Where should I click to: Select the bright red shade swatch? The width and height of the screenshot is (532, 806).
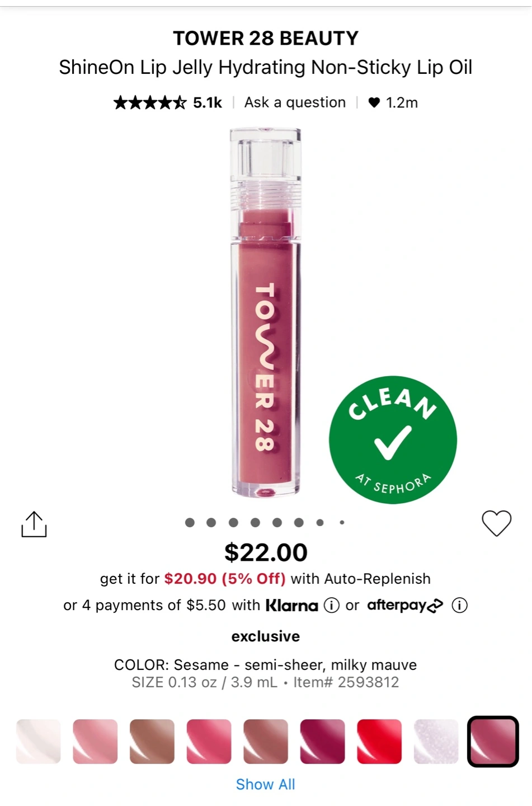[379, 742]
